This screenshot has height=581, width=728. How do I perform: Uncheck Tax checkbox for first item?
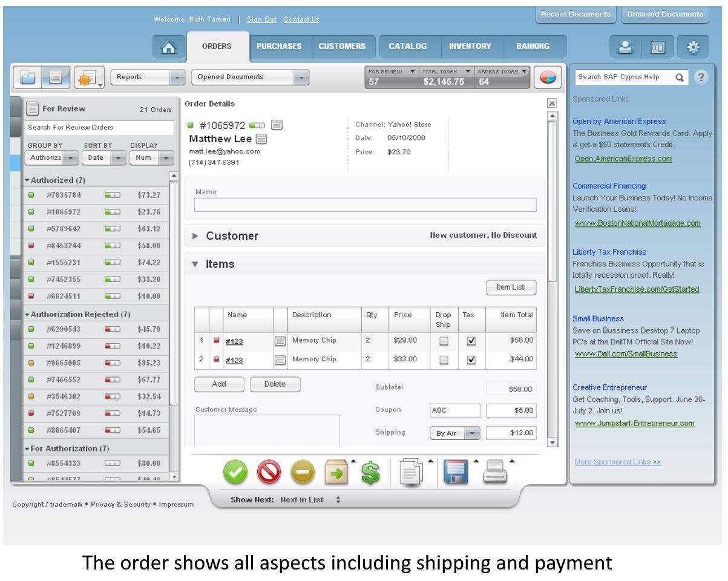pos(471,341)
